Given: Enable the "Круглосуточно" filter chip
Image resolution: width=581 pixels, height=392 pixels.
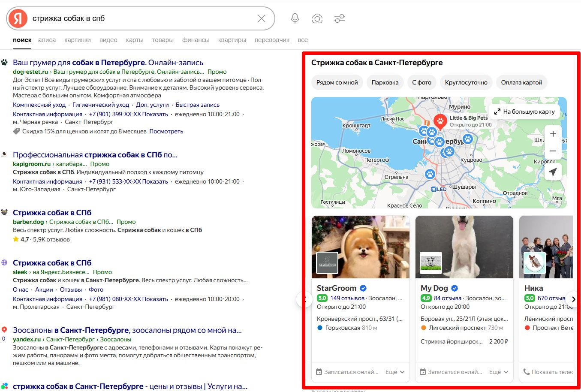Looking at the screenshot, I should [x=466, y=82].
